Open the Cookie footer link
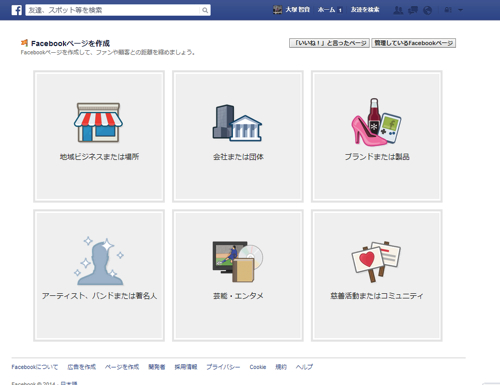The image size is (500, 385). tap(258, 367)
